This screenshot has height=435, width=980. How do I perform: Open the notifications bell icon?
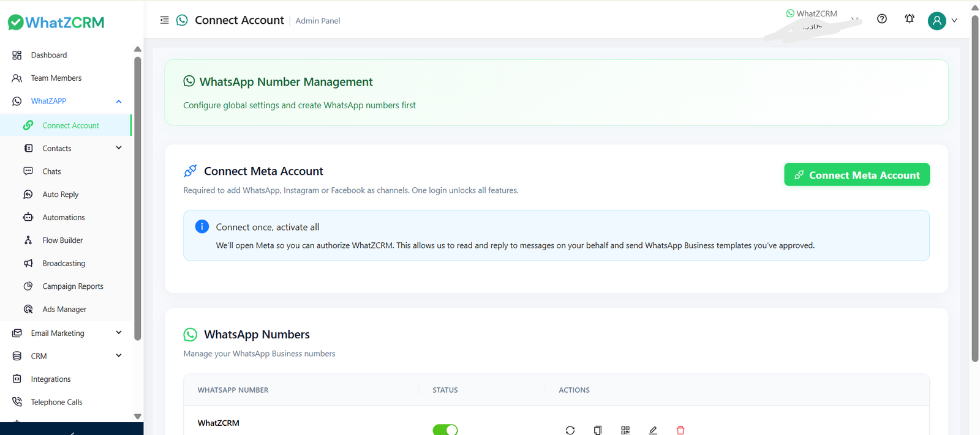(x=910, y=19)
